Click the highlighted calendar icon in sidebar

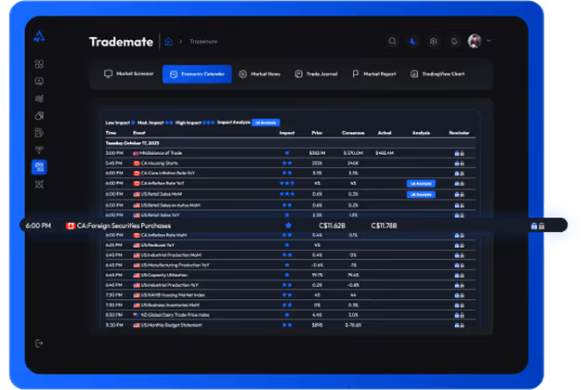point(38,167)
